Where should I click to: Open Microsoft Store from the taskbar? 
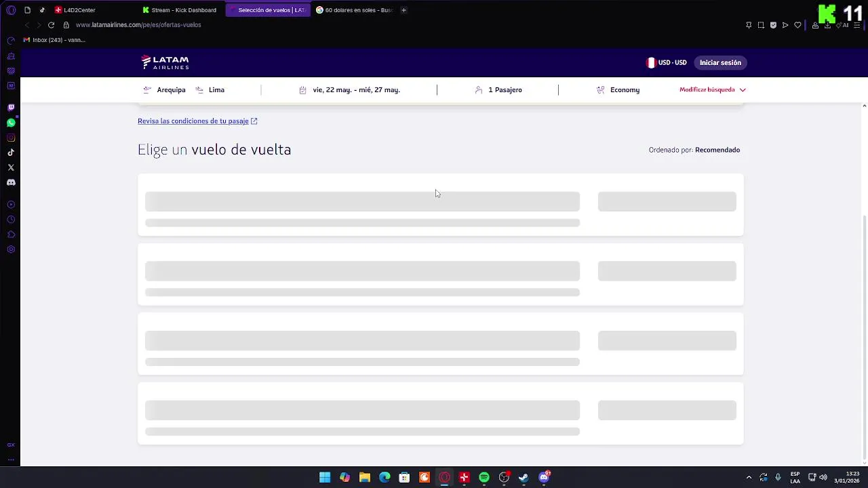[404, 478]
